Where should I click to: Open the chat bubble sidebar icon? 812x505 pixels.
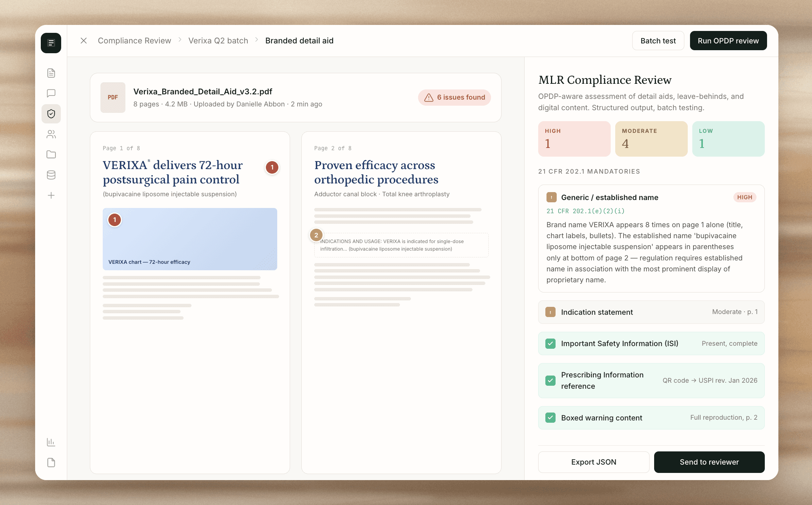click(51, 93)
